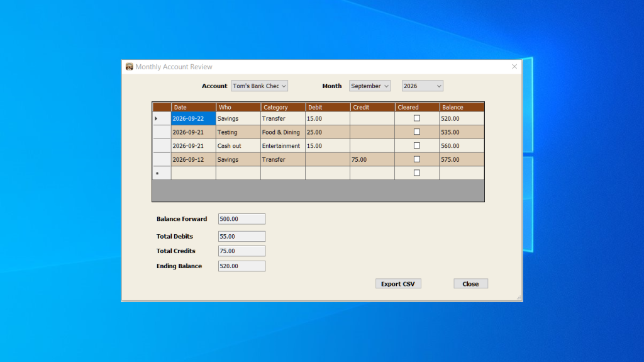
Task: Mark Cash out transaction as cleared
Action: (x=417, y=145)
